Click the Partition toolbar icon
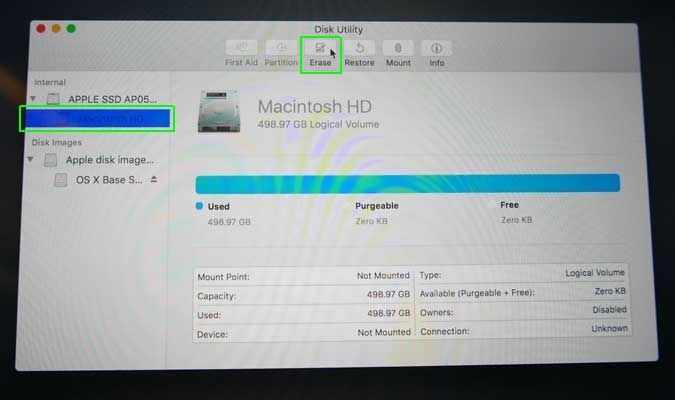This screenshot has width=675, height=400. point(281,48)
